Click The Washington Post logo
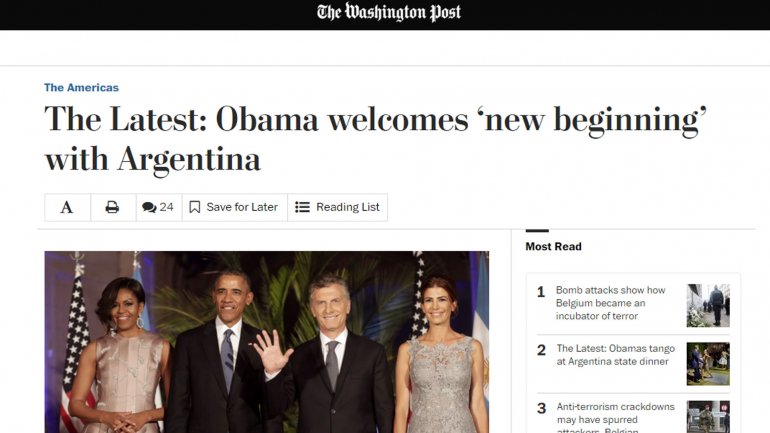This screenshot has width=770, height=433. [x=388, y=12]
